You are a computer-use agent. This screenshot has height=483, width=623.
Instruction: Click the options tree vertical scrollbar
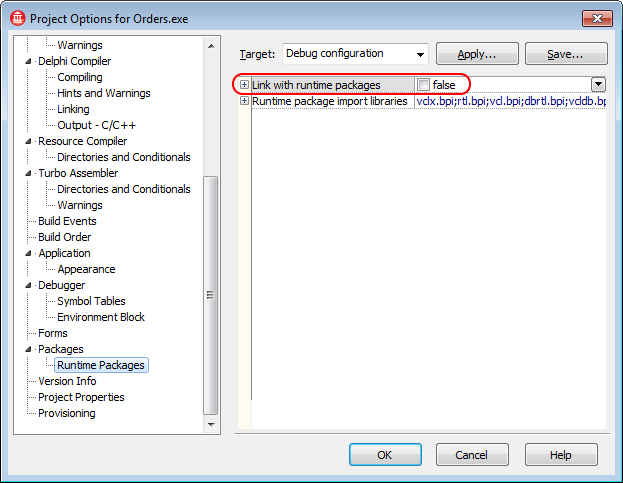pos(210,294)
